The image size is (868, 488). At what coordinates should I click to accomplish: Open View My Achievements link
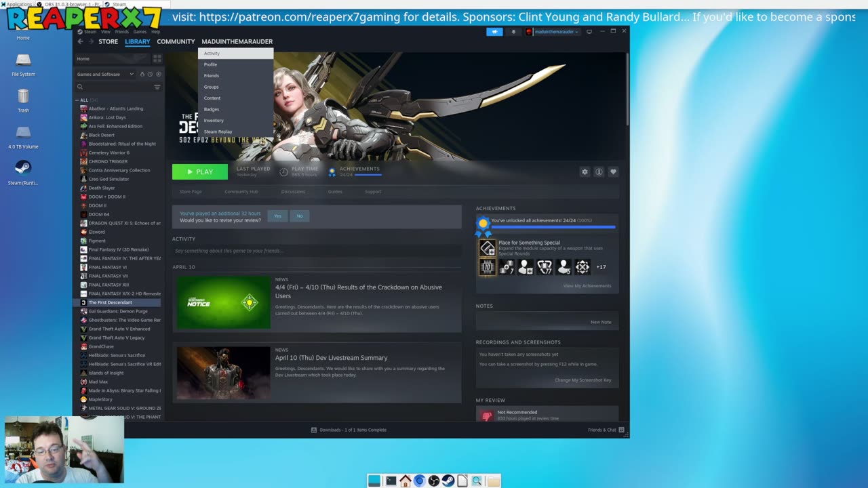tap(587, 285)
